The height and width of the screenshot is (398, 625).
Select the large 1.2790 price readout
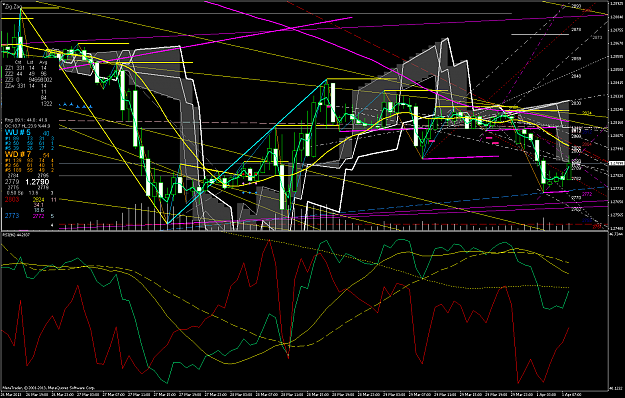pyautogui.click(x=37, y=182)
